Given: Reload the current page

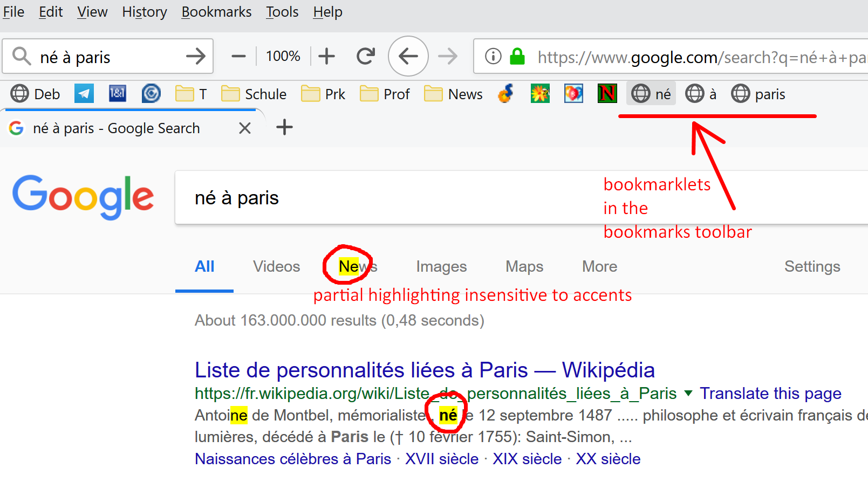Looking at the screenshot, I should tap(366, 56).
